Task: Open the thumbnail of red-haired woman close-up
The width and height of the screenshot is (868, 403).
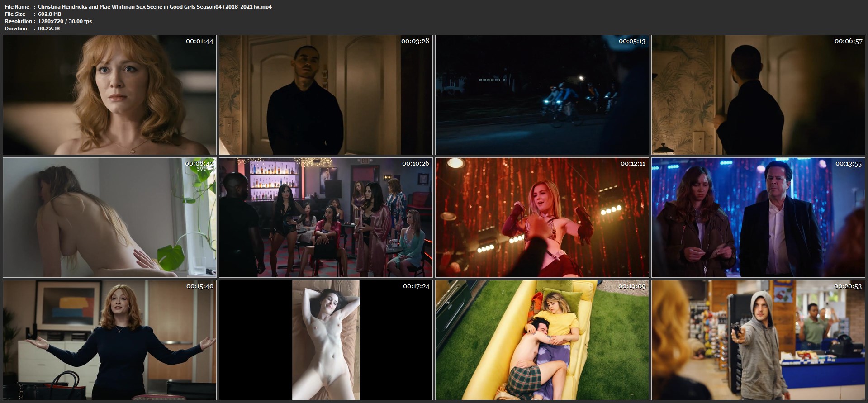Action: click(110, 95)
